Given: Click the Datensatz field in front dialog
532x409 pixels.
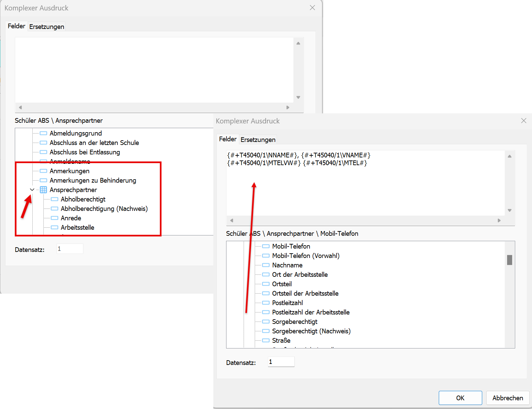Looking at the screenshot, I should click(x=281, y=362).
